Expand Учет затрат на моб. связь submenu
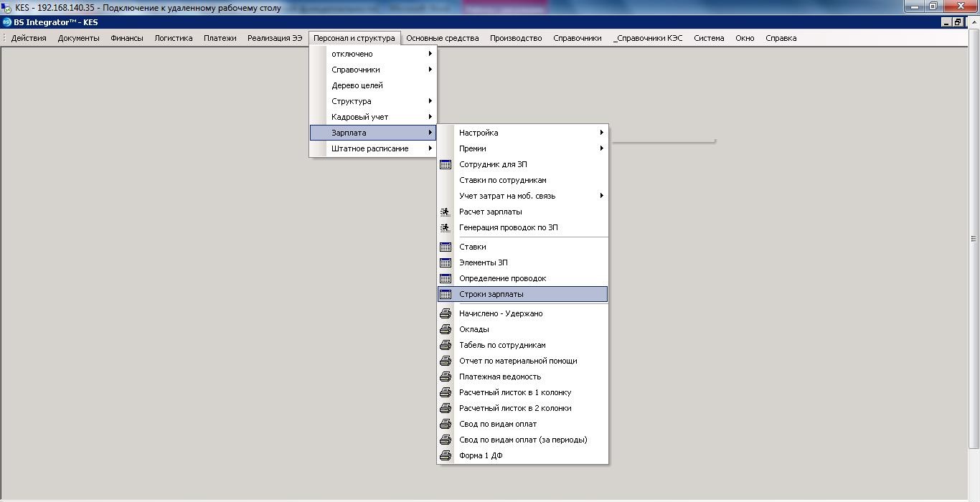 (601, 196)
